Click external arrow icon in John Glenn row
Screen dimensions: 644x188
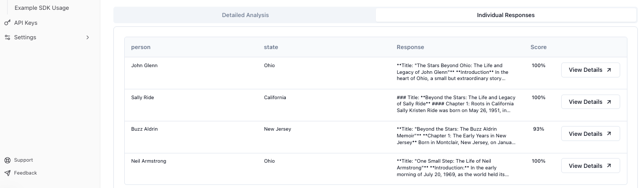tap(609, 70)
